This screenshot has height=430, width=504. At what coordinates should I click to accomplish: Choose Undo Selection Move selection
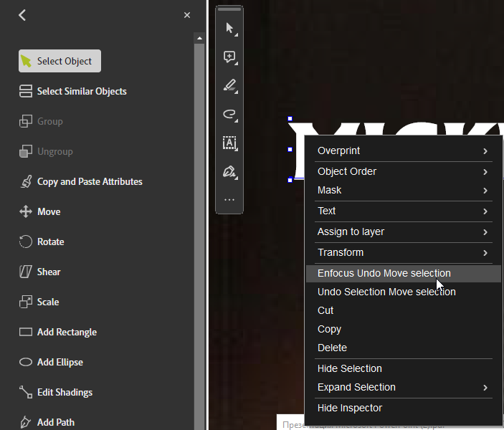point(404,292)
